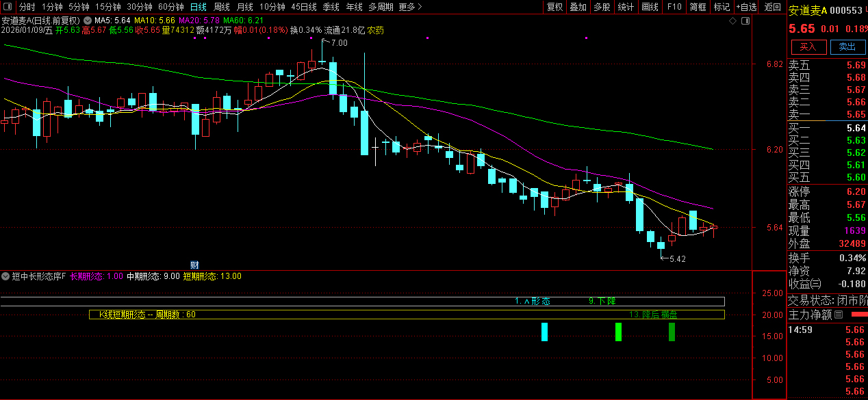Click the K线短期形态 -- 周期数 : 60 label
The height and width of the screenshot is (400, 868).
click(147, 315)
